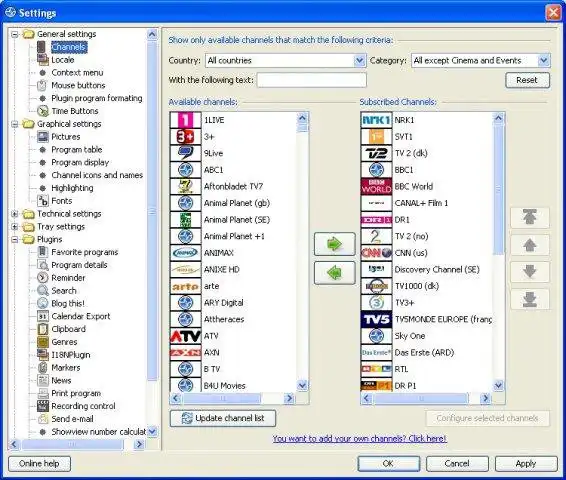Select Sky One in subscribed channels
The height and width of the screenshot is (480, 566).
tap(426, 336)
